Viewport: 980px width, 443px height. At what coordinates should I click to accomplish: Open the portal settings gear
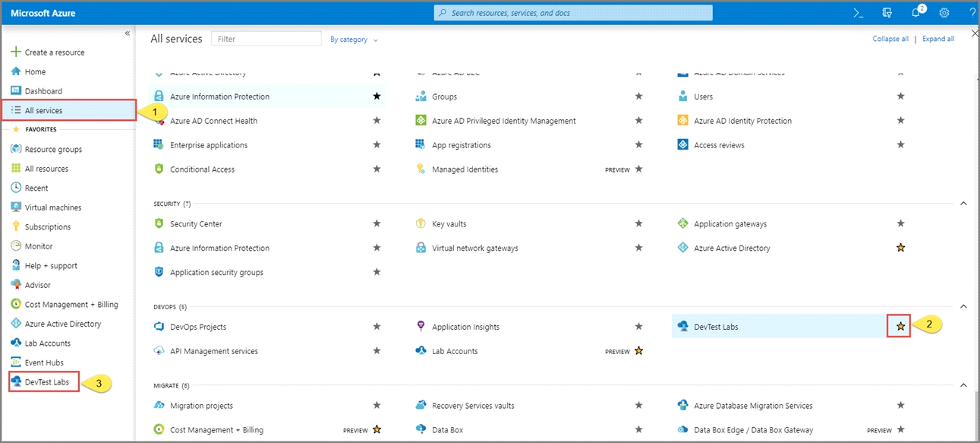pyautogui.click(x=944, y=13)
